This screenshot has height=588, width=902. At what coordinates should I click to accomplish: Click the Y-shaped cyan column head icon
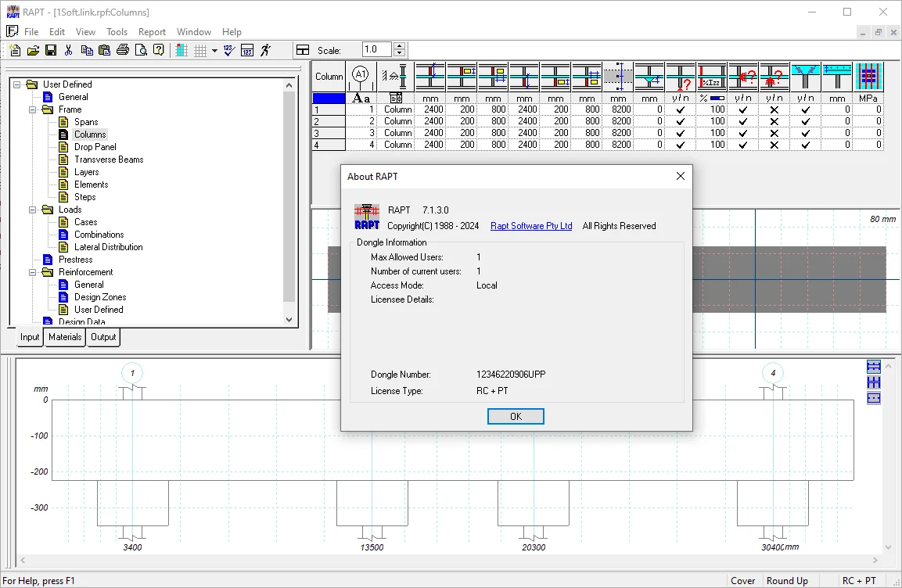[805, 77]
